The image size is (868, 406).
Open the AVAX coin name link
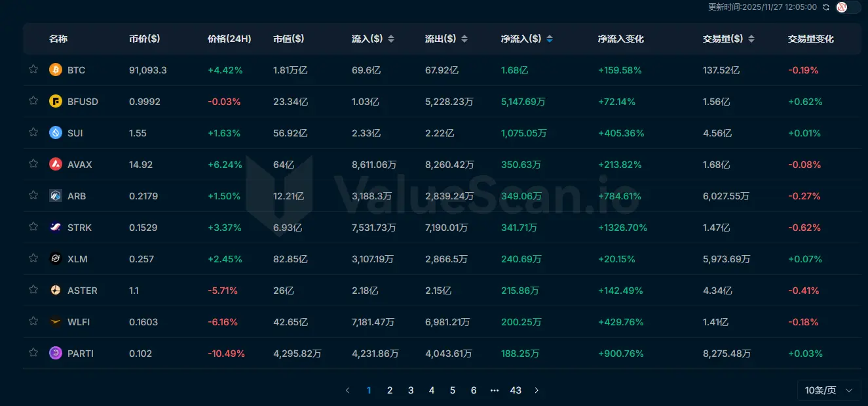(80, 165)
